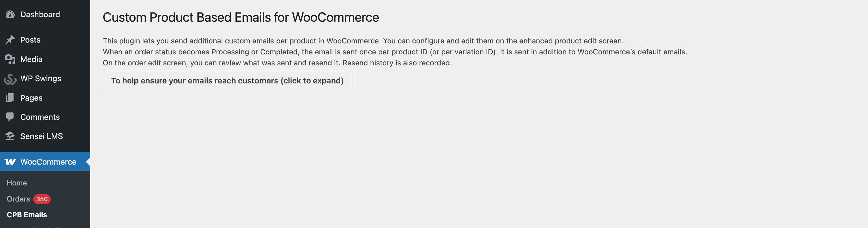Click the Comments speech bubble icon
This screenshot has width=868, height=228.
point(10,117)
